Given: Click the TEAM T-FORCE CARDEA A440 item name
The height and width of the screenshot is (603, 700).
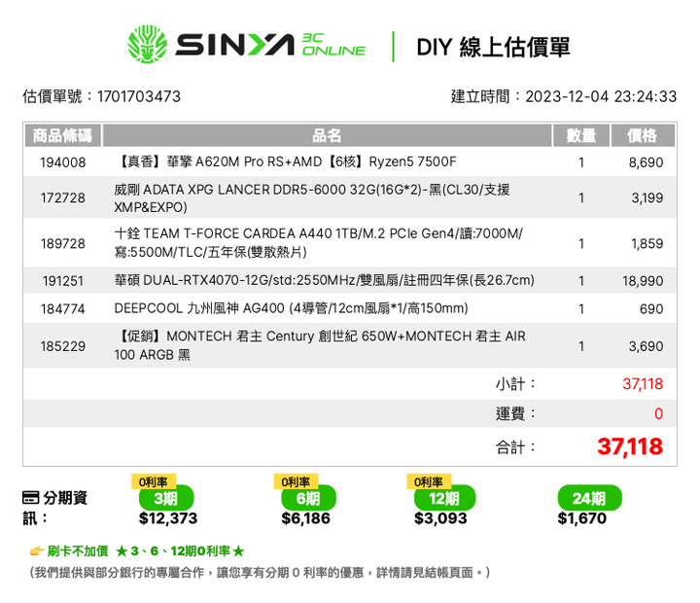Looking at the screenshot, I should coord(318,242).
